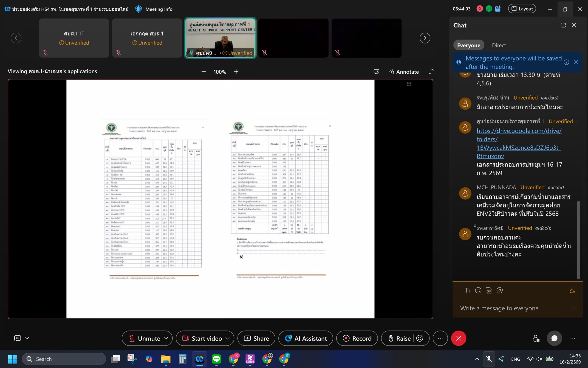The height and width of the screenshot is (368, 588).
Task: Open the Layout options
Action: pos(522,9)
